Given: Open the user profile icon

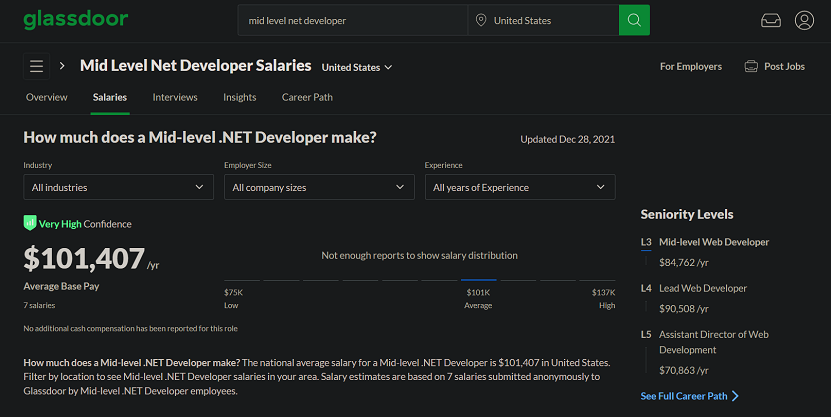Looking at the screenshot, I should click(804, 20).
